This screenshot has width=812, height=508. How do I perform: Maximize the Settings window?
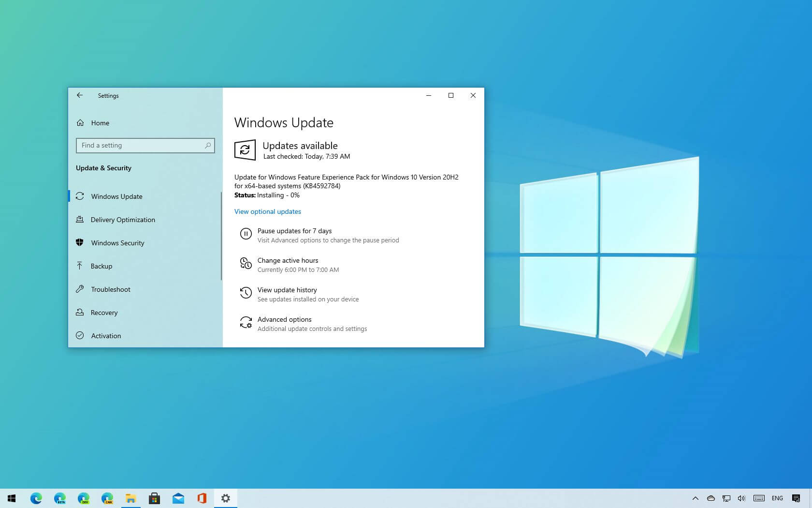[x=451, y=95]
